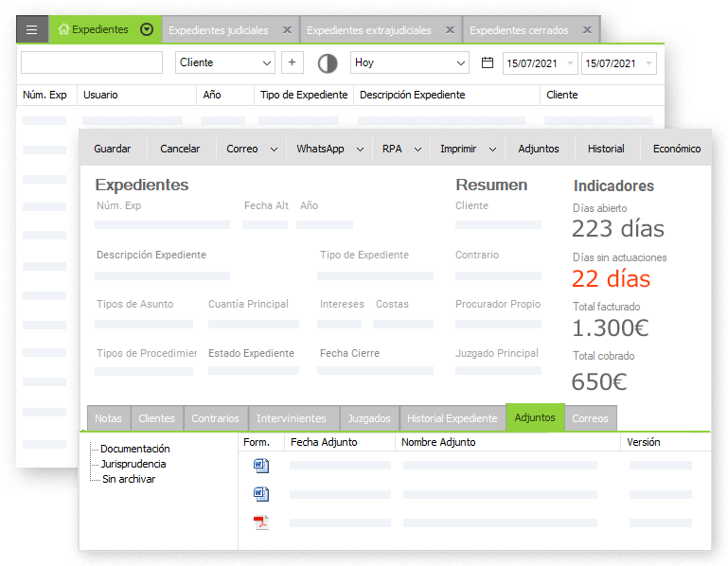Click Cancelar in the toolbar
Image resolution: width=728 pixels, height=566 pixels.
pyautogui.click(x=180, y=149)
